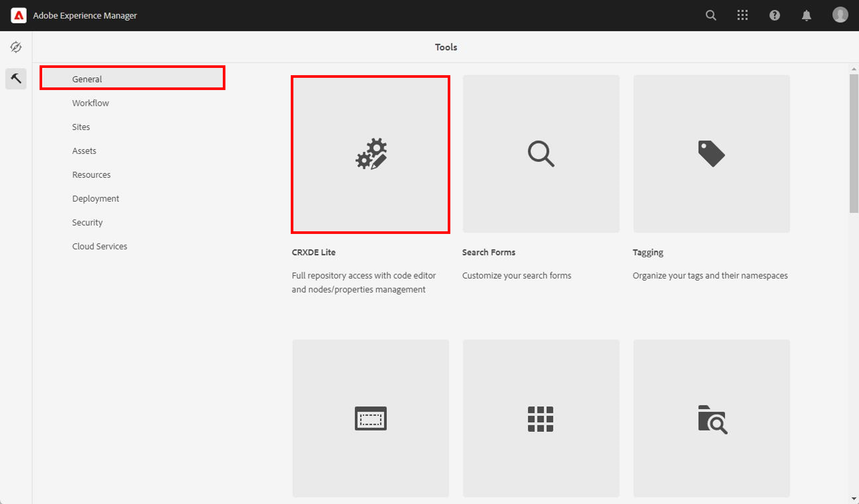Viewport: 859px width, 504px height.
Task: Open the tile with 3x3 grid icon
Action: pos(541,418)
